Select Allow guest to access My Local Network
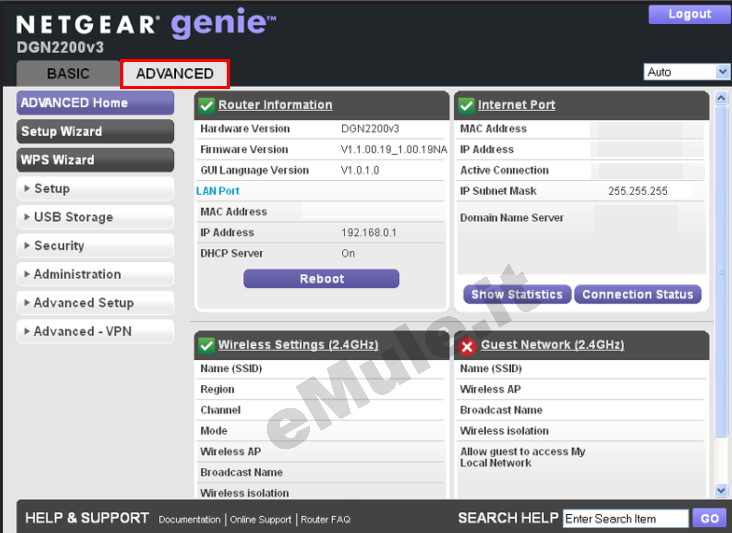The width and height of the screenshot is (732, 533). (x=522, y=457)
